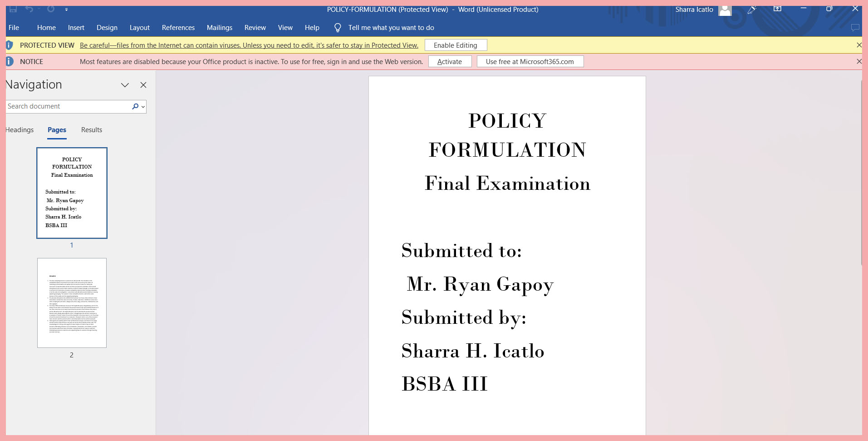
Task: Click the 'Navigation' pane title
Action: coord(34,84)
